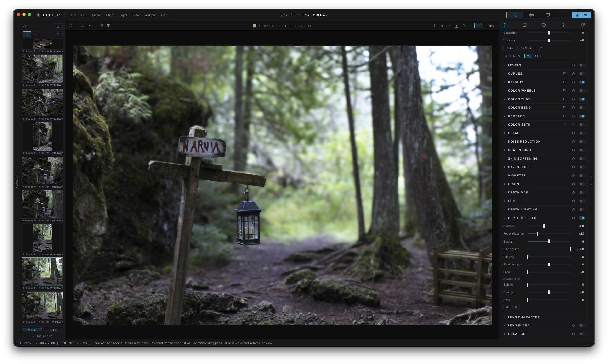
Task: Click the add take plus icon
Action: click(456, 26)
